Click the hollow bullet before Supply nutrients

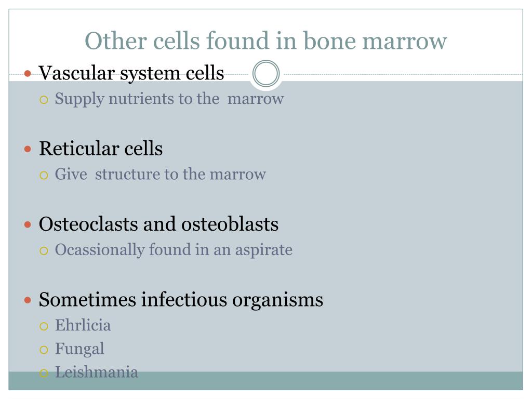point(44,100)
